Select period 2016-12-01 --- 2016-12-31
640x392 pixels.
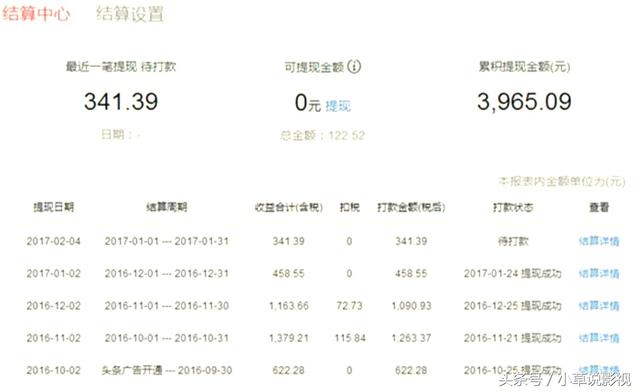[x=167, y=274]
